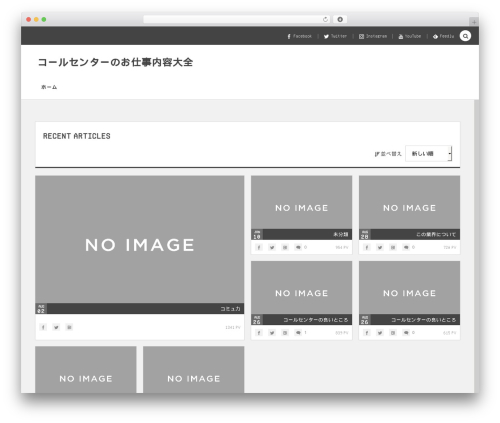Open NO IMAGE thumbnail of card with 1 comment
This screenshot has height=423, width=500.
[x=301, y=288]
